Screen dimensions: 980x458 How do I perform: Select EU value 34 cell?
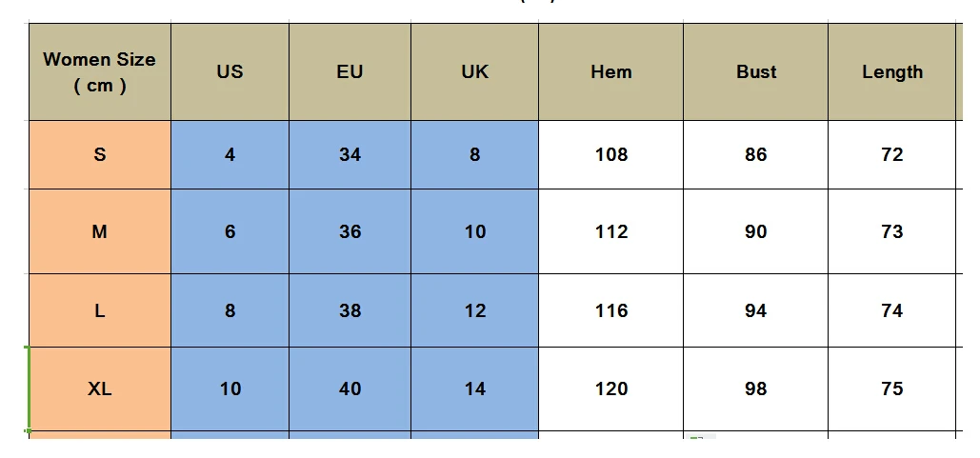click(x=350, y=154)
